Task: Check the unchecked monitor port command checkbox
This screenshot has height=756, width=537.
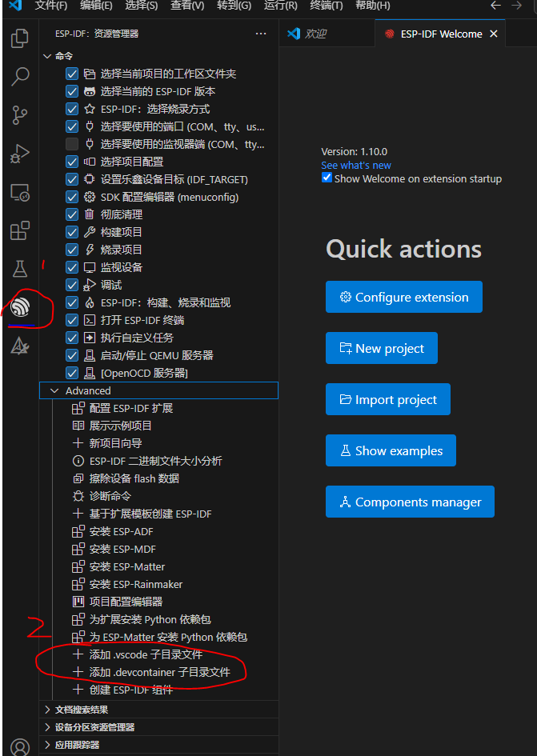Action: 72,144
